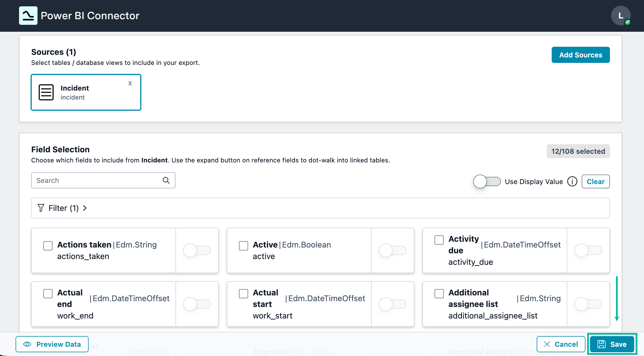This screenshot has height=356, width=644.
Task: Check the Activity due field checkbox
Action: (439, 240)
